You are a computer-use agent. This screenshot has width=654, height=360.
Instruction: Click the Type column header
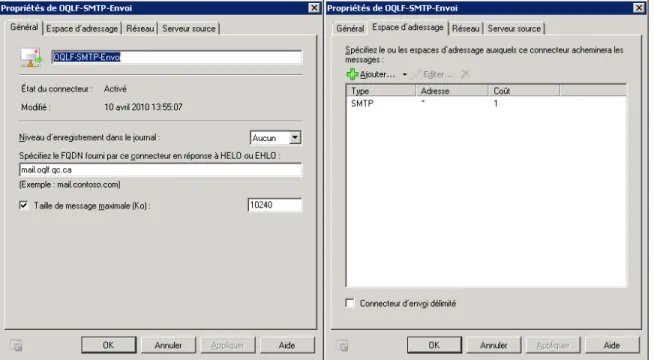click(381, 91)
